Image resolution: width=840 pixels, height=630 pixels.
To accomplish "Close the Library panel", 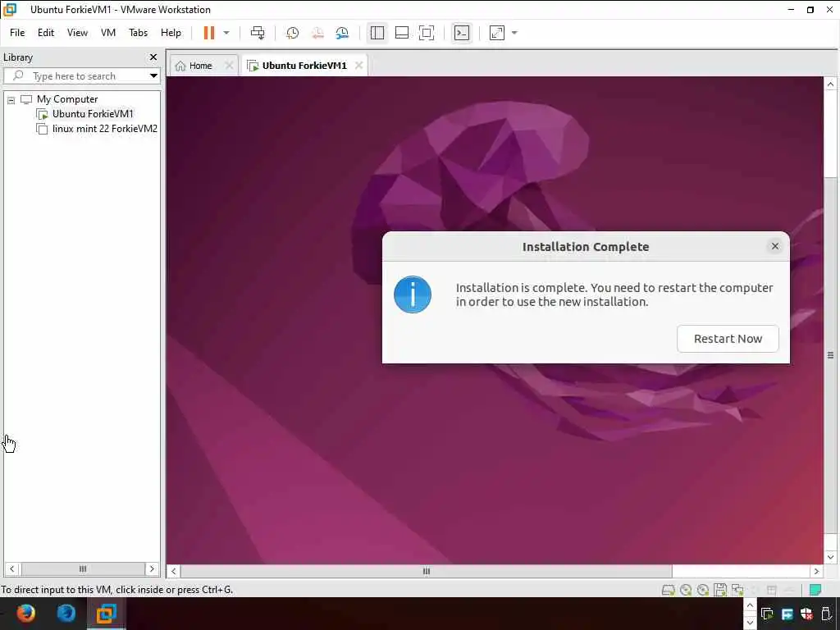I will pyautogui.click(x=153, y=57).
